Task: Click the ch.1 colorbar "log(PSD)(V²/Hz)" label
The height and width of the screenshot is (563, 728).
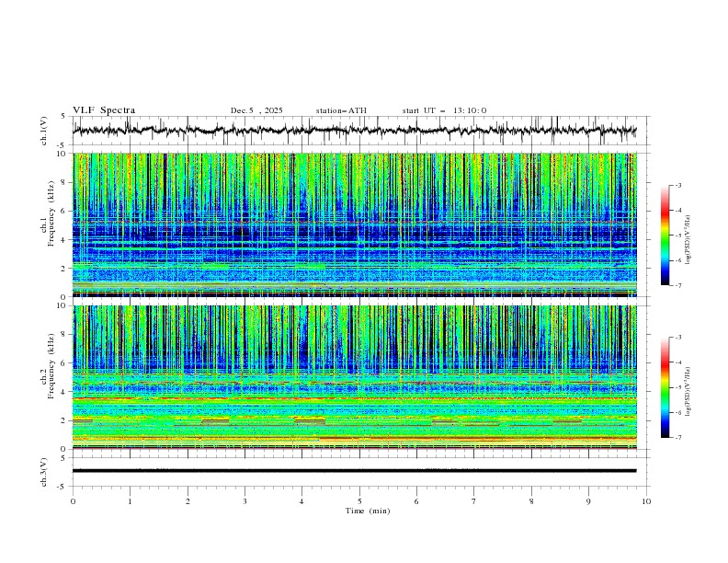Action: 688,240
